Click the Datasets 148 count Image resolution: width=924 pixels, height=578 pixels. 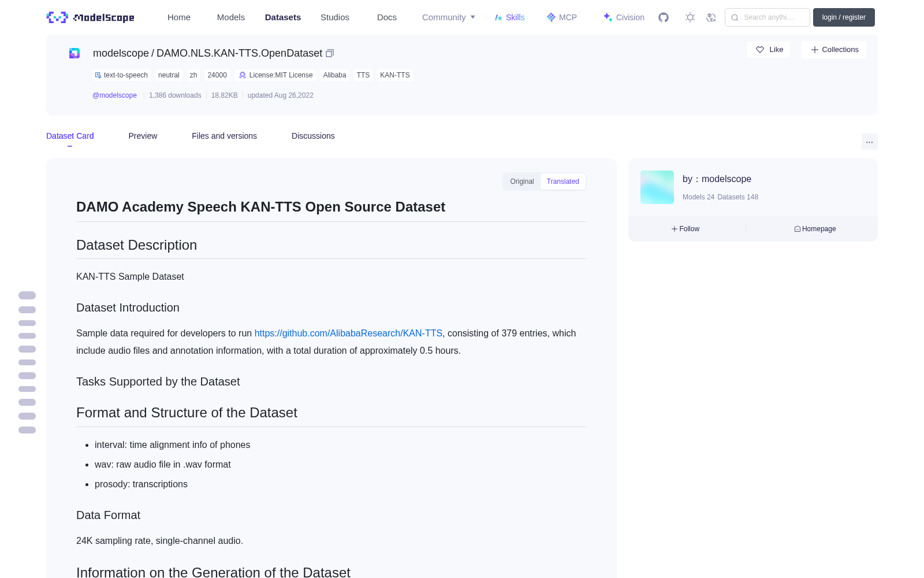pyautogui.click(x=738, y=197)
